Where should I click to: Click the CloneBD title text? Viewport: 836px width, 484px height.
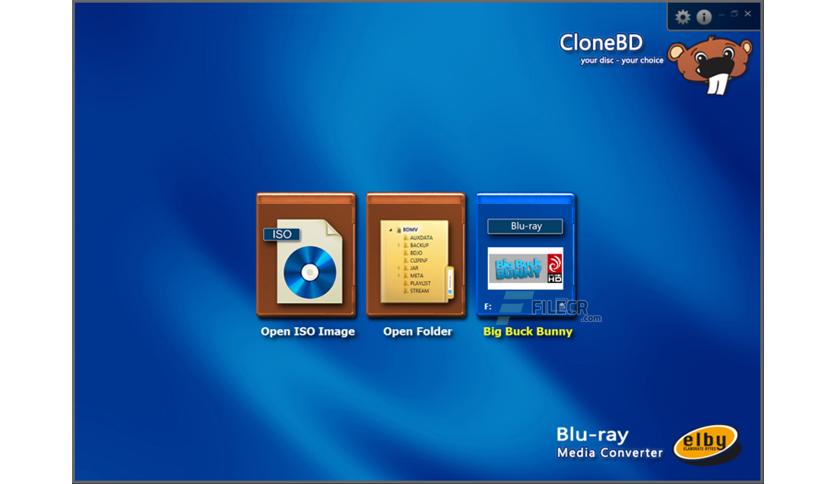point(601,43)
